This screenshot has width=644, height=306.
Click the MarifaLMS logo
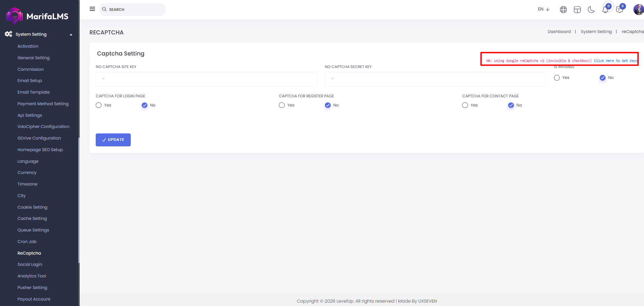pyautogui.click(x=37, y=16)
